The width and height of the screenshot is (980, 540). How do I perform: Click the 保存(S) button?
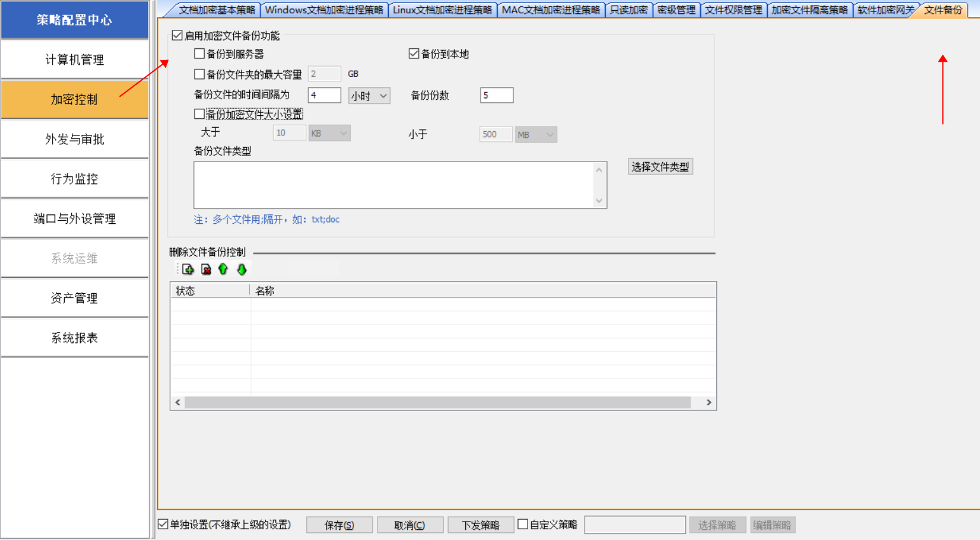coord(339,525)
